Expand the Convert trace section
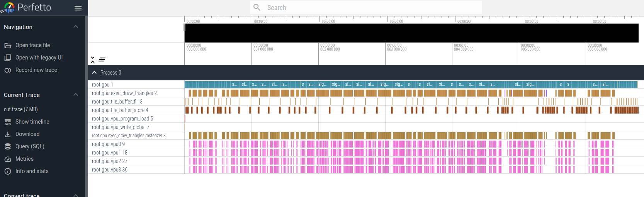The height and width of the screenshot is (197, 644). click(76, 195)
